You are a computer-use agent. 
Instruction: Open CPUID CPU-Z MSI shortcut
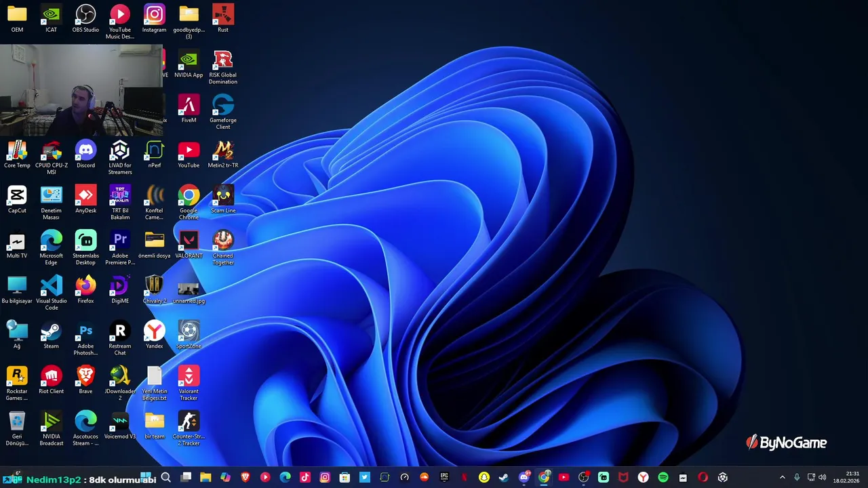[52, 157]
